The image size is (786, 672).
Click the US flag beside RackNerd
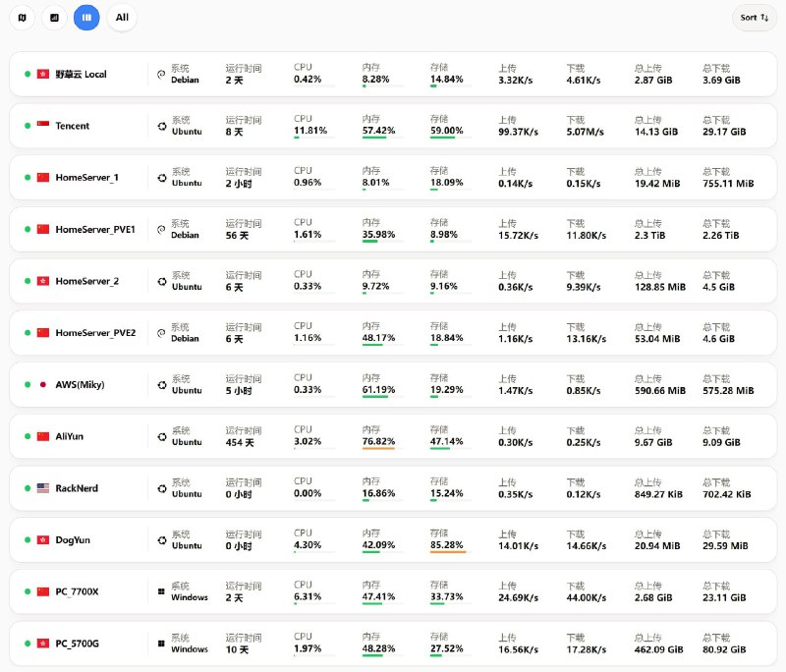point(42,488)
